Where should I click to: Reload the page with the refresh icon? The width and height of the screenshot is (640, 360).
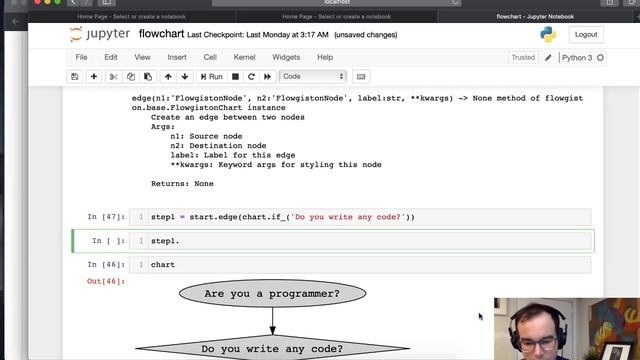pyautogui.click(x=455, y=2)
